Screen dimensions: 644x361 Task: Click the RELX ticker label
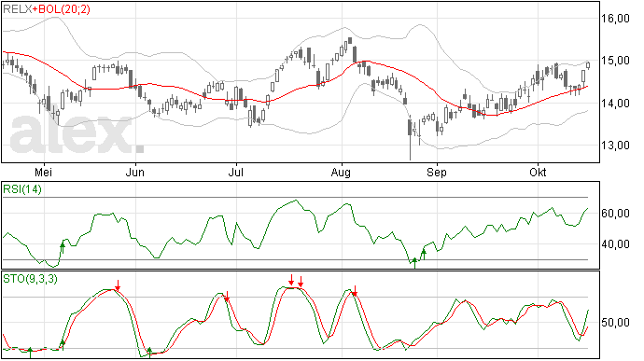tap(17, 9)
